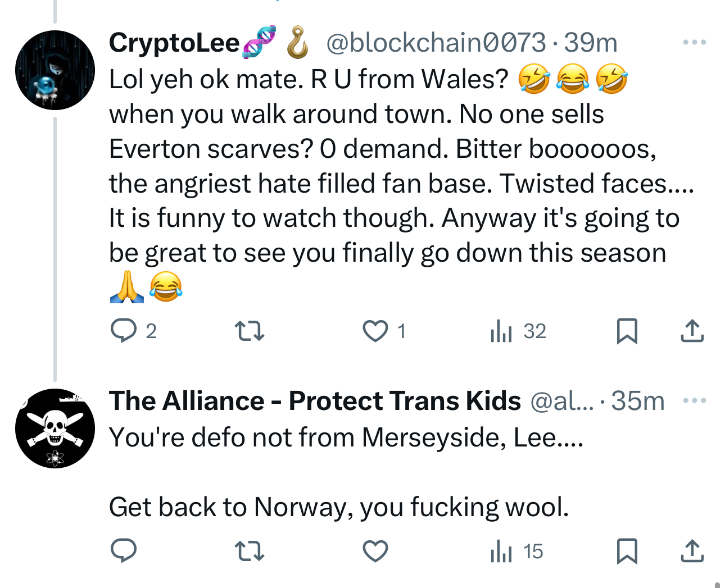The image size is (725, 588).
Task: Reply to The Alliance's tweet
Action: tap(124, 551)
